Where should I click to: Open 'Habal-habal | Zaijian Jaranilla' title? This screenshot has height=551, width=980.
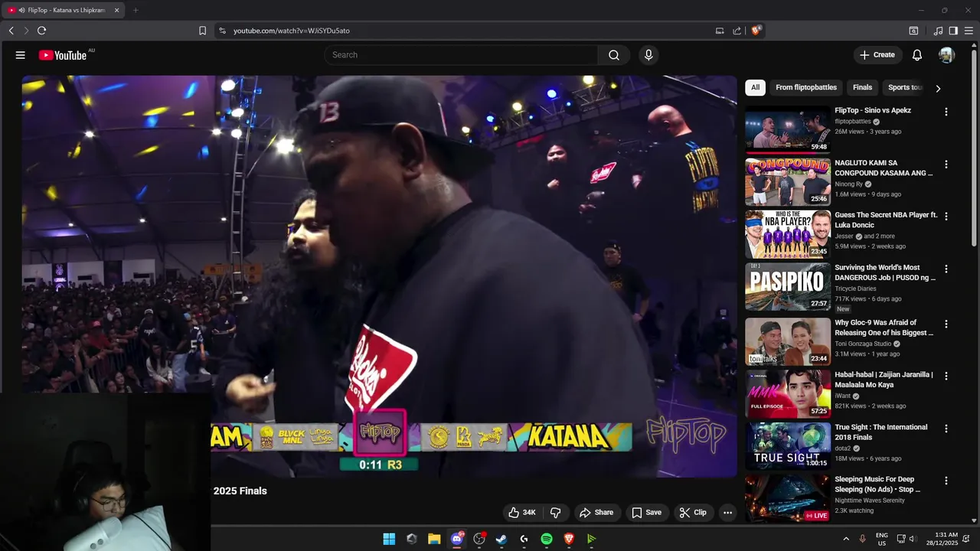tap(884, 380)
